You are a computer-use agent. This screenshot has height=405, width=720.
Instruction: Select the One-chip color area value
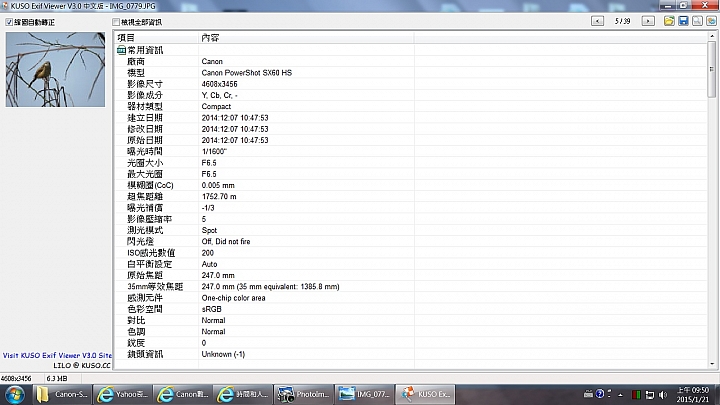pyautogui.click(x=233, y=298)
